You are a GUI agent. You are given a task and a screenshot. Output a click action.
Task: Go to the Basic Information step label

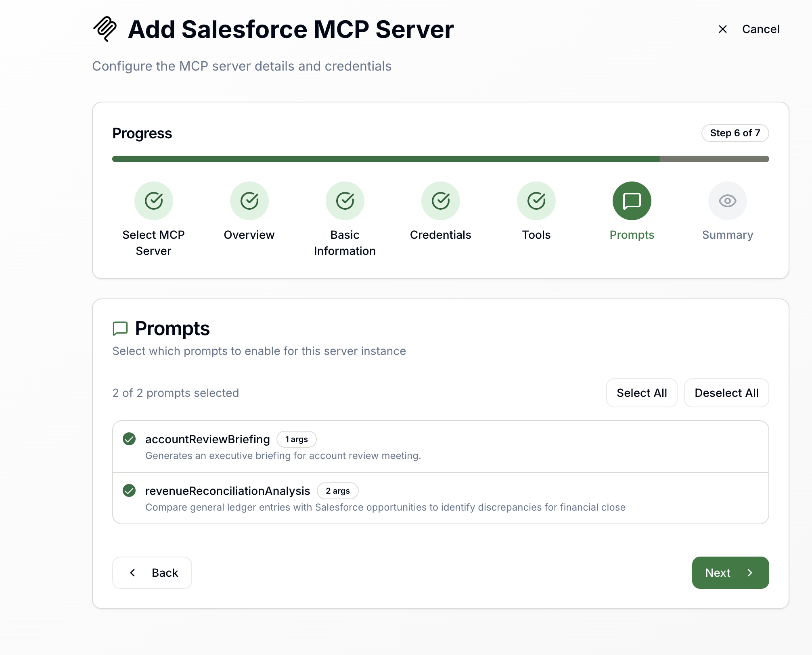pos(345,243)
